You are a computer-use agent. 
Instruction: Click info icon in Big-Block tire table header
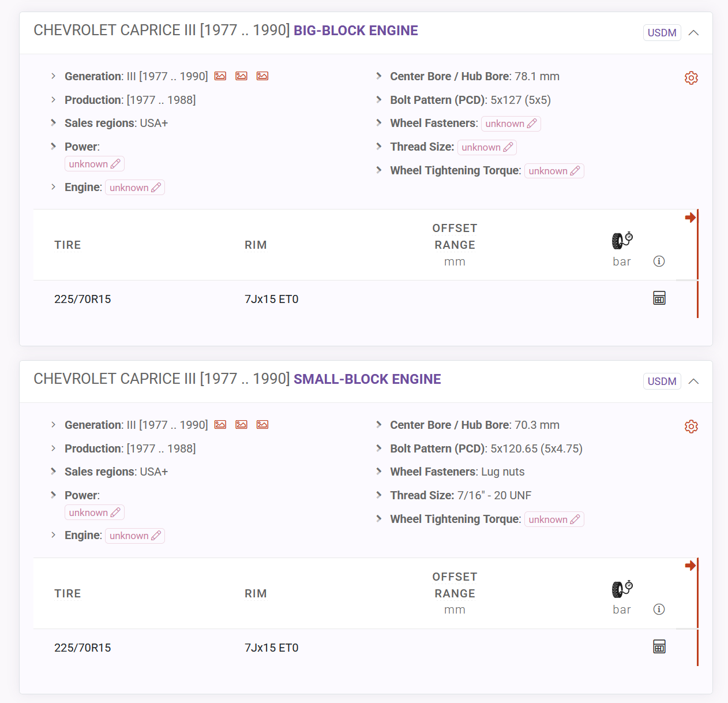click(x=659, y=261)
